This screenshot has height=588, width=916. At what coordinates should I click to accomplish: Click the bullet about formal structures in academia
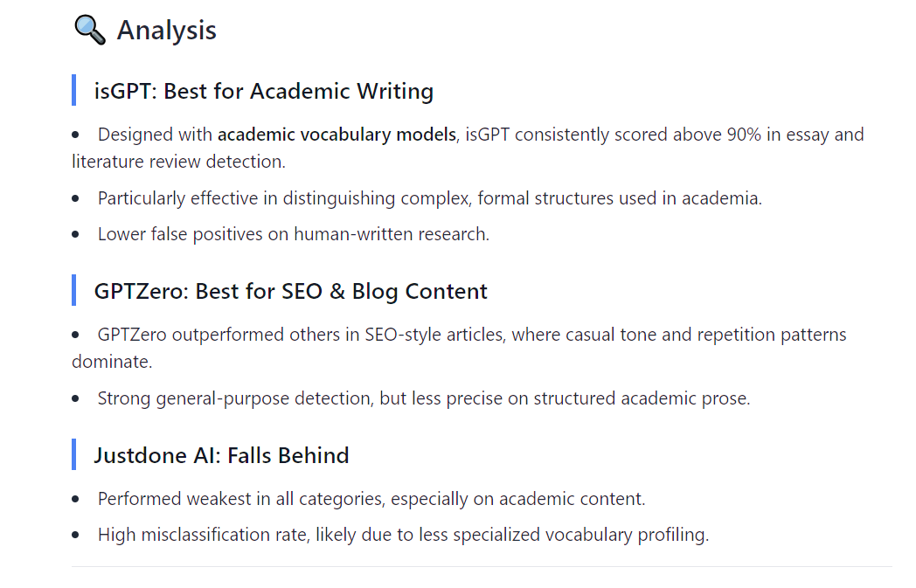click(429, 198)
